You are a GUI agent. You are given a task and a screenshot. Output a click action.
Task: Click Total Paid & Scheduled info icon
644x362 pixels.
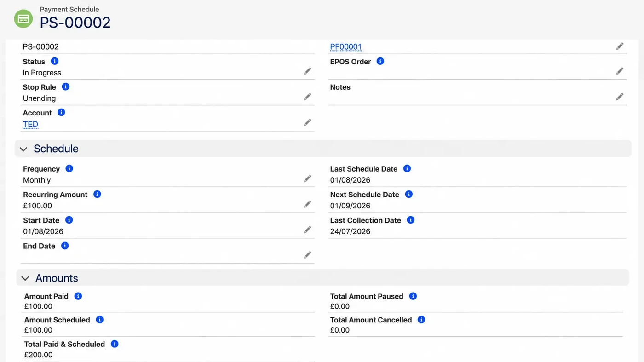115,344
